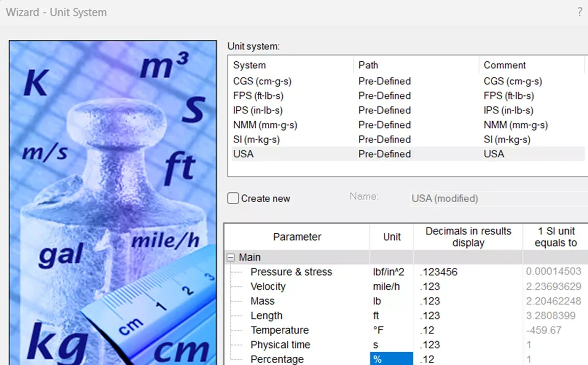
Task: Open the lb unit cell for Mass
Action: pyautogui.click(x=391, y=301)
